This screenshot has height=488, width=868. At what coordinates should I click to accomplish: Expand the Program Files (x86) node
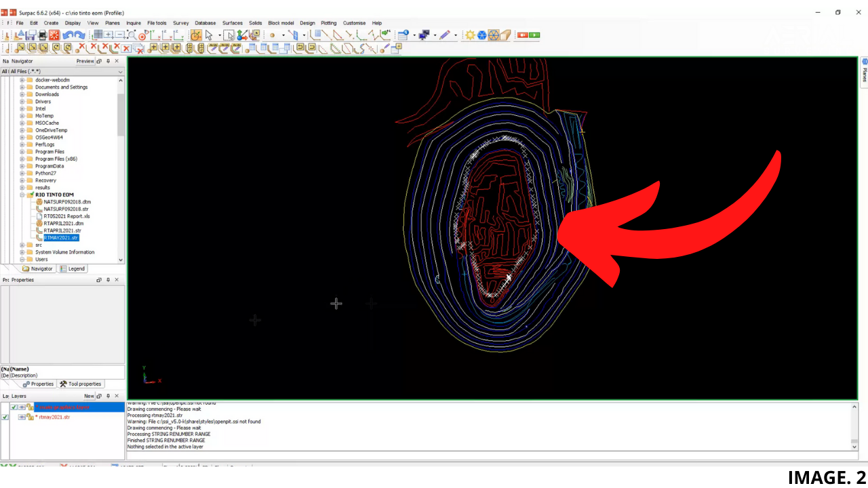point(22,159)
